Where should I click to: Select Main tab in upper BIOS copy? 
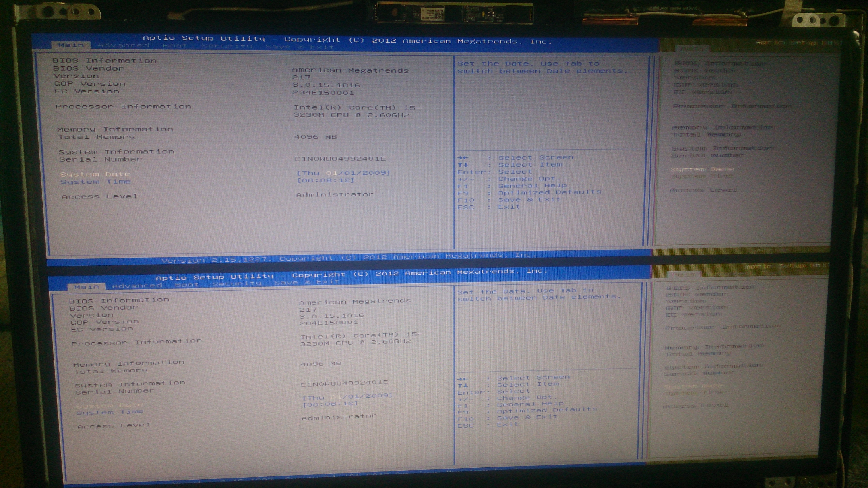point(71,45)
